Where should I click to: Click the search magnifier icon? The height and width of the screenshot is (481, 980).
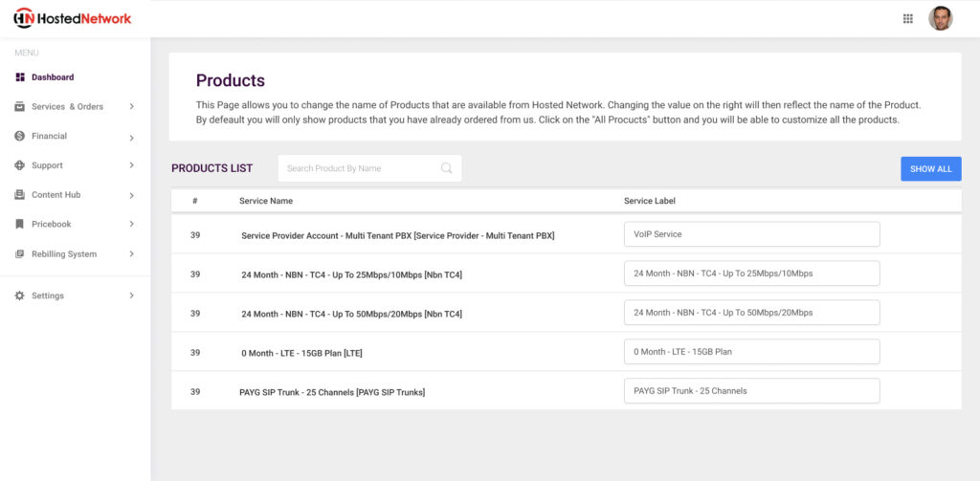(446, 168)
